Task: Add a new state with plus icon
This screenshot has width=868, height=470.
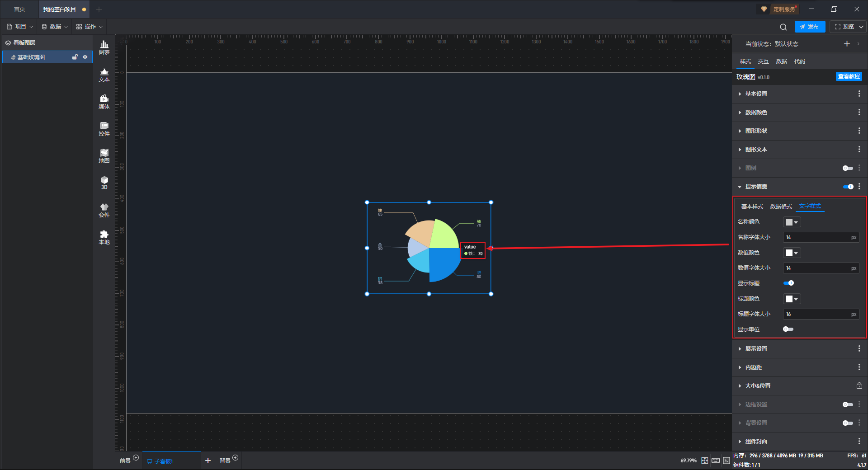Action: 847,44
